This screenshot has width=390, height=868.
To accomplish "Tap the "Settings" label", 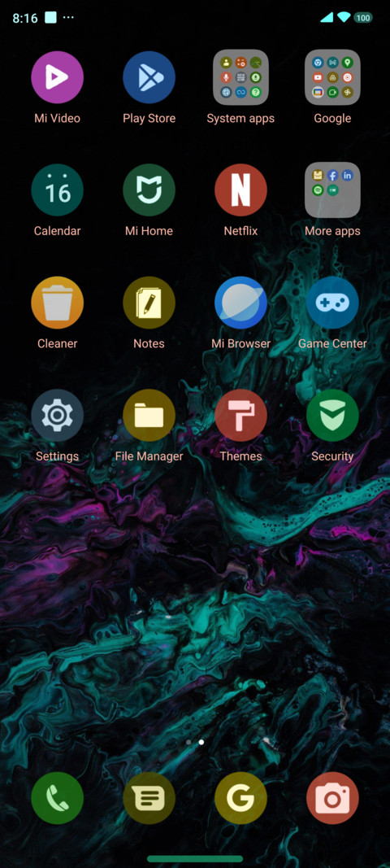I will click(57, 456).
